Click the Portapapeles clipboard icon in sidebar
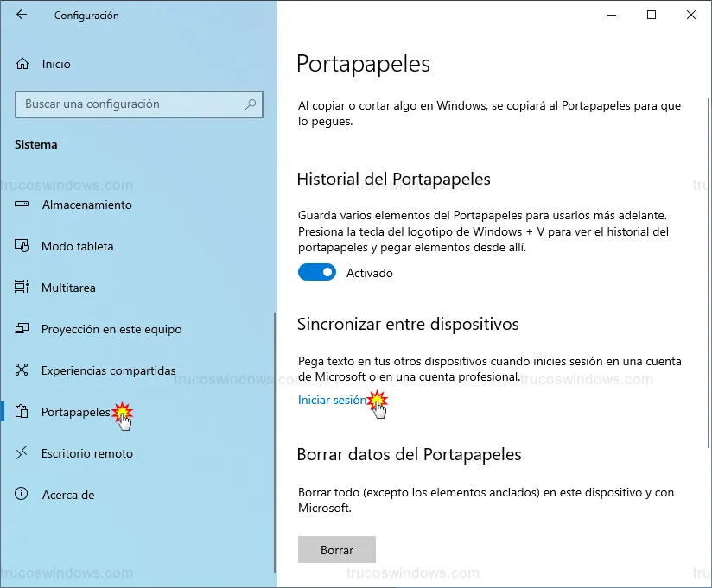Screen dimensions: 712x588 pos(22,412)
